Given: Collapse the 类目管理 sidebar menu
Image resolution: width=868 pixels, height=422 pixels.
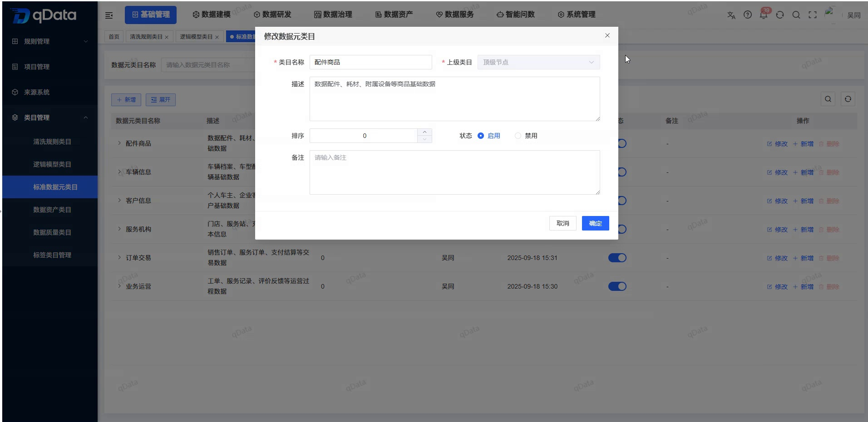Looking at the screenshot, I should [50, 118].
